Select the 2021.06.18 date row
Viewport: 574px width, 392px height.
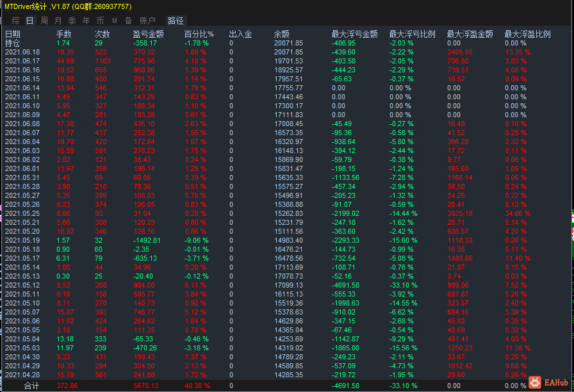(22, 53)
